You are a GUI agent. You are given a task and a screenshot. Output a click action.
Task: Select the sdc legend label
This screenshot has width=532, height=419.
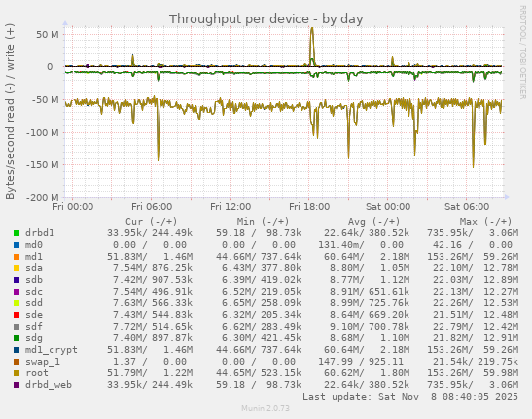(34, 292)
